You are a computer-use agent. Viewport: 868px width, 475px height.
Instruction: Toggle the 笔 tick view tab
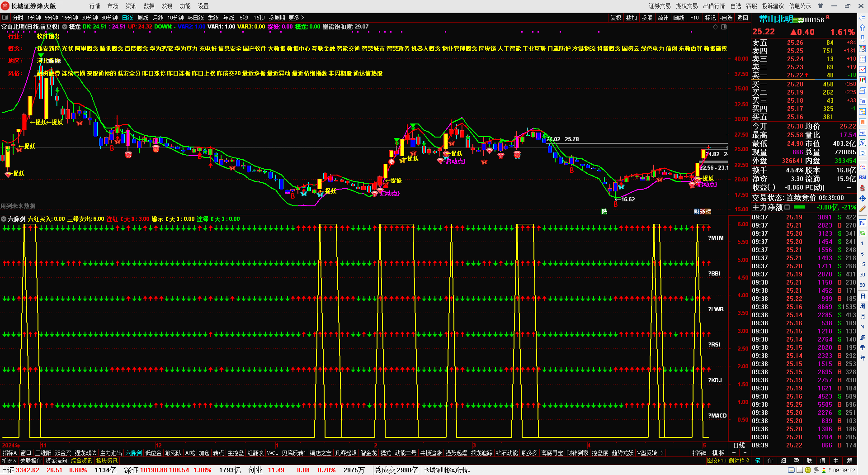point(757,461)
